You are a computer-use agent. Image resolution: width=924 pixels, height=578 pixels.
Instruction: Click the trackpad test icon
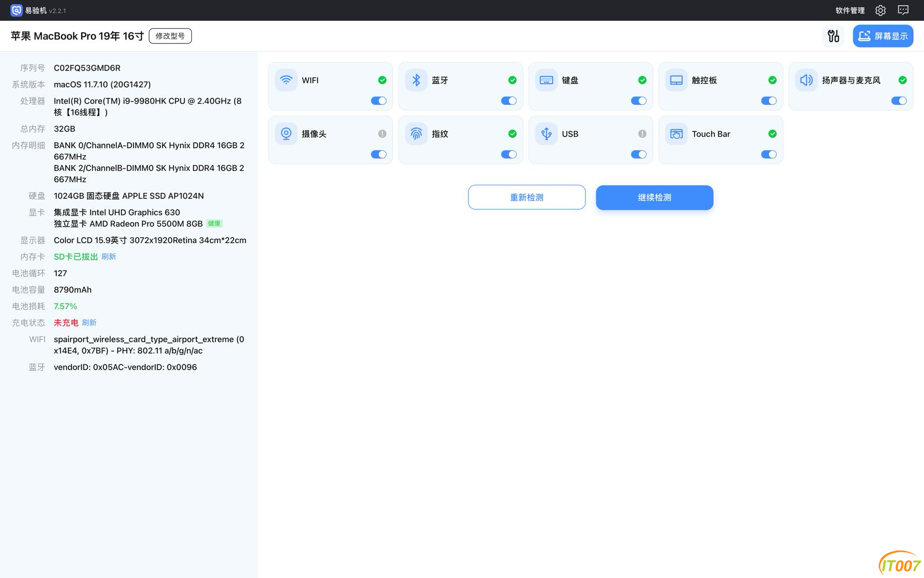tap(676, 80)
